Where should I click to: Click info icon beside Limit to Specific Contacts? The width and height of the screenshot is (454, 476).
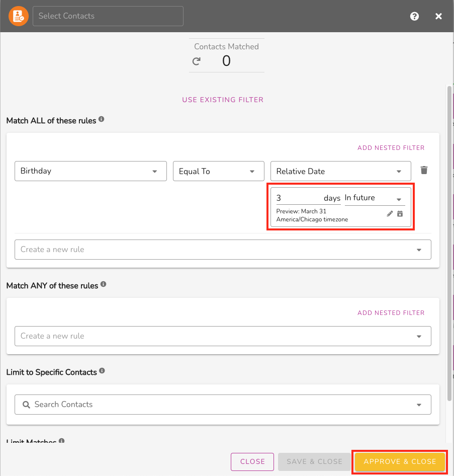click(x=102, y=371)
